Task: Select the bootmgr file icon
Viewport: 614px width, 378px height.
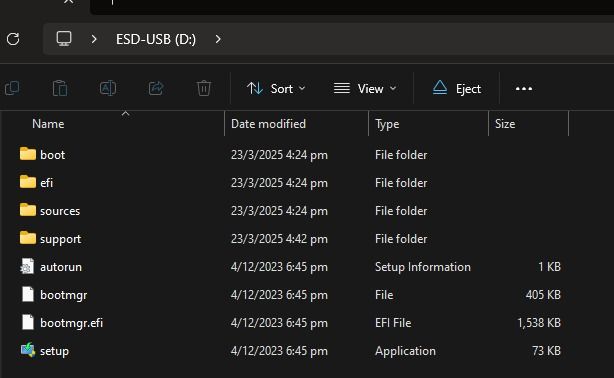Action: [x=28, y=294]
